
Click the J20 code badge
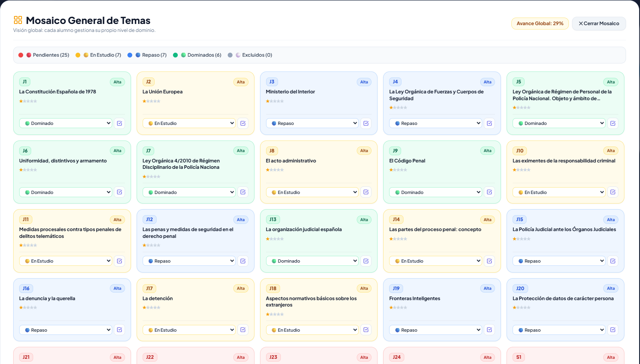pyautogui.click(x=520, y=289)
